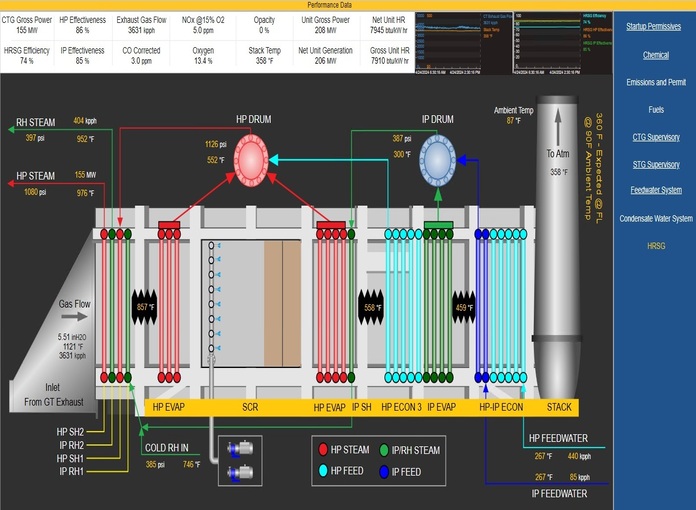Click the Ambient Temp 87 °F value
696x510 pixels.
pyautogui.click(x=514, y=120)
